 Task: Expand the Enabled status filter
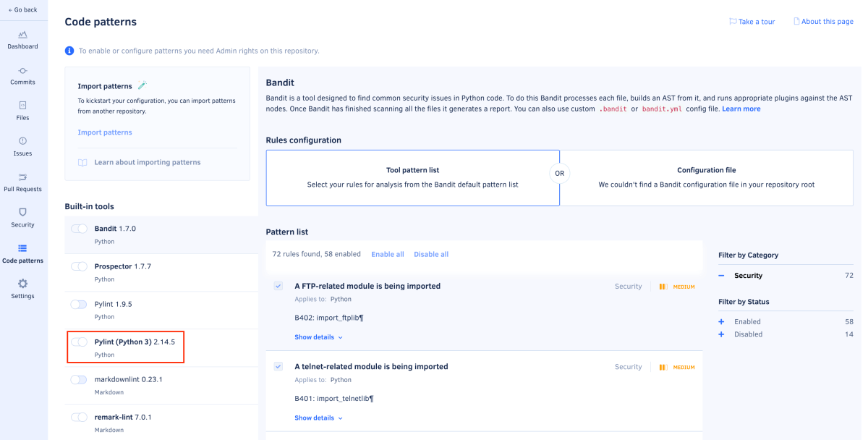pos(720,321)
